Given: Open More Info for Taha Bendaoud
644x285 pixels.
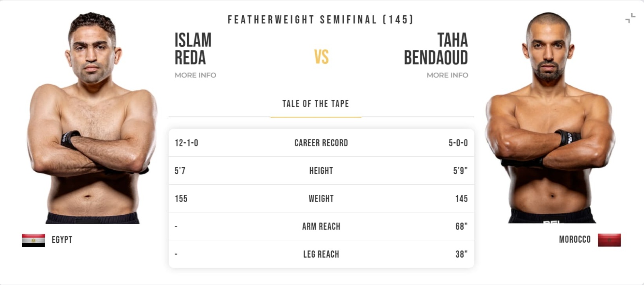Looking at the screenshot, I should 447,75.
